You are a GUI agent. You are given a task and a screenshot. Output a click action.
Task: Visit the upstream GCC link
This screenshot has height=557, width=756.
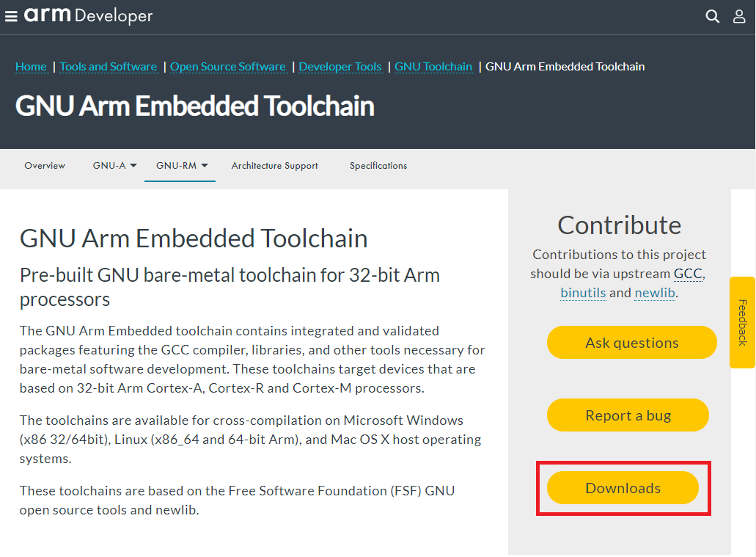click(x=688, y=274)
